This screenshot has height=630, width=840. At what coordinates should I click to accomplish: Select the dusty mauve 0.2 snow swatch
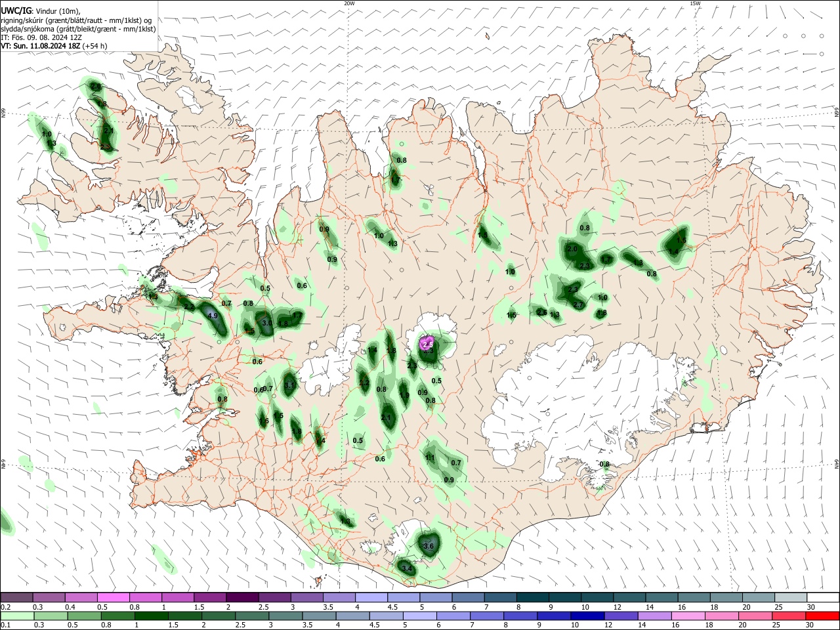click(17, 597)
